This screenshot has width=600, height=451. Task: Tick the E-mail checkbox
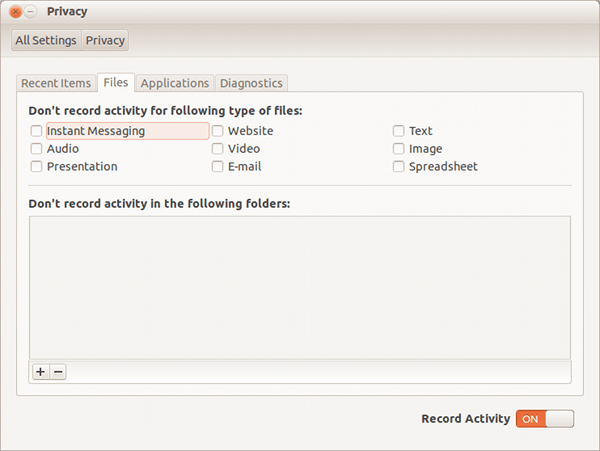click(217, 166)
